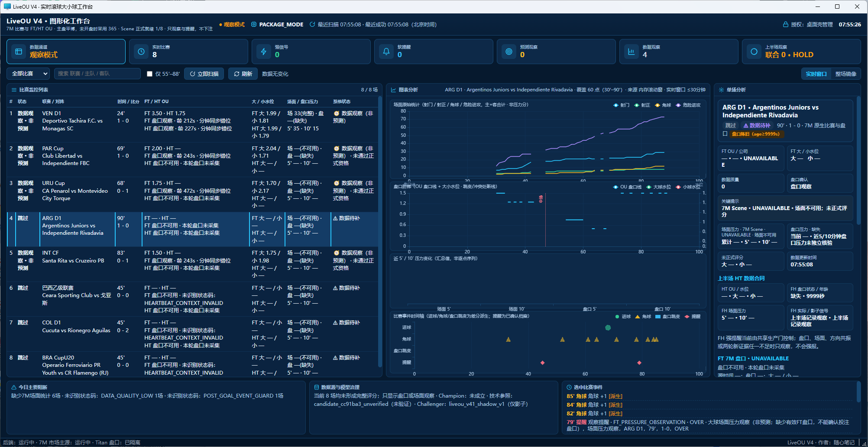Click the target icon in 预测观察 card
868x447 pixels.
click(509, 52)
